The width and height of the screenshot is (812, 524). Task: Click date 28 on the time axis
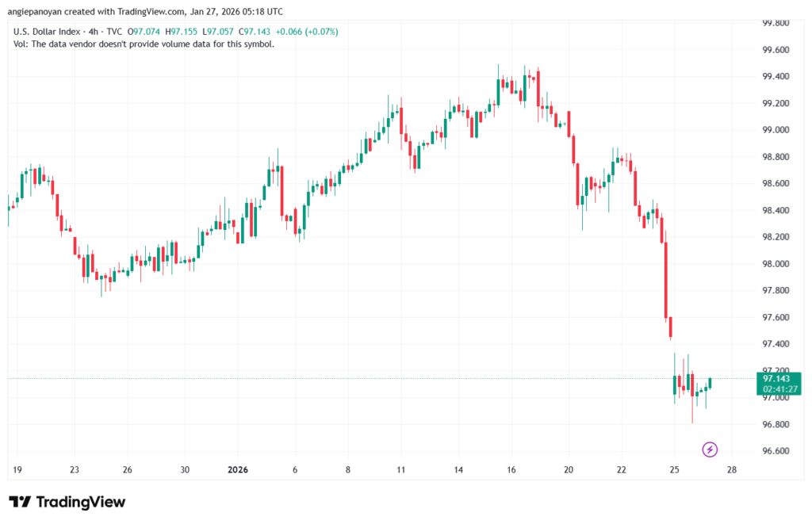(x=732, y=469)
